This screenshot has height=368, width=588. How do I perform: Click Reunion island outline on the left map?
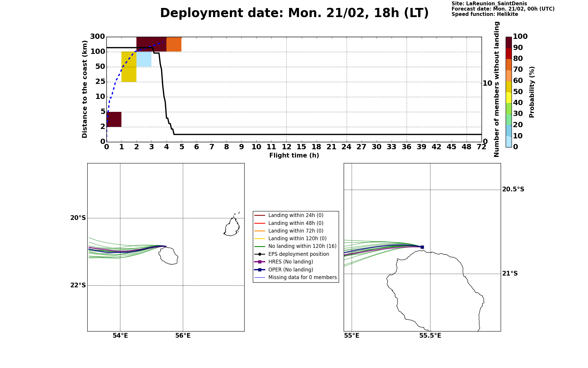(169, 256)
